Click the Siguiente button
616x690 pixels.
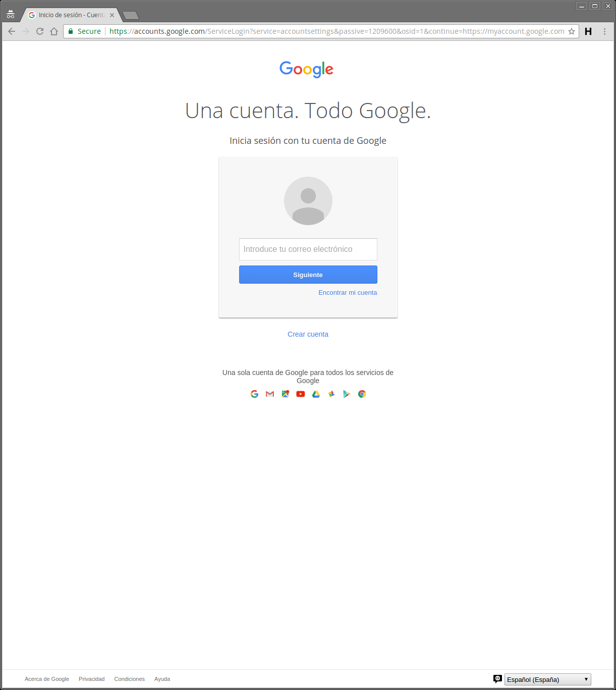tap(308, 275)
